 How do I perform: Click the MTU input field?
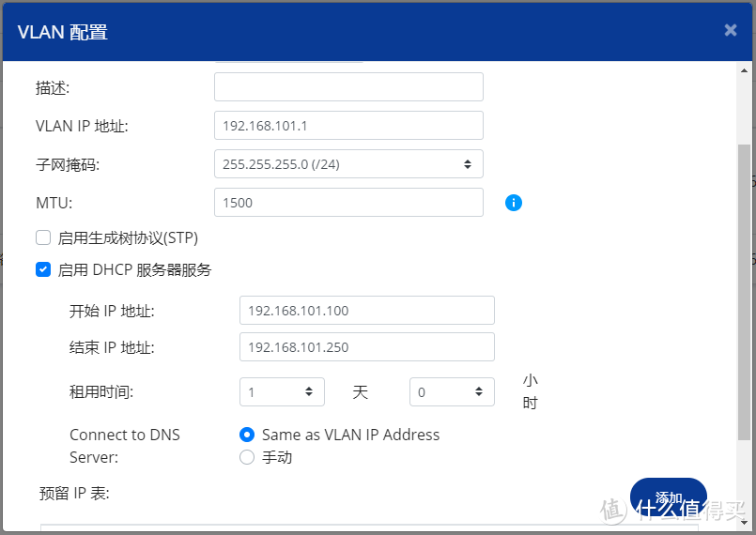pos(348,203)
